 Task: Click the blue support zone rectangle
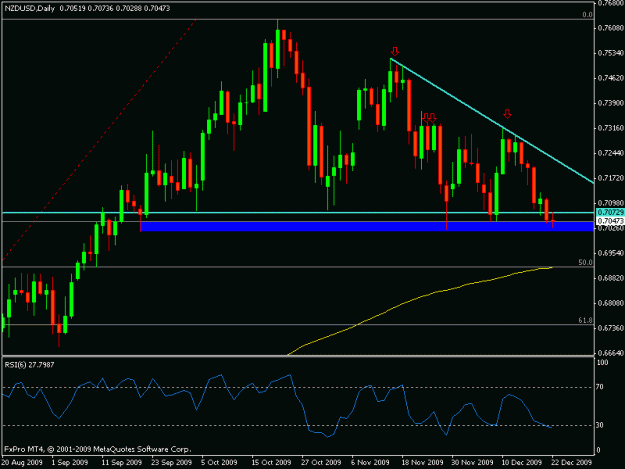pyautogui.click(x=367, y=226)
